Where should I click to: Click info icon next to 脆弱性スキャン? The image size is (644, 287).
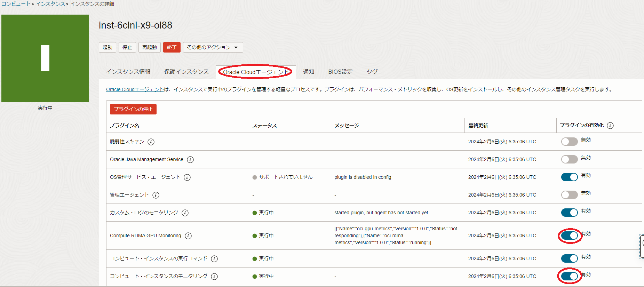(x=151, y=142)
